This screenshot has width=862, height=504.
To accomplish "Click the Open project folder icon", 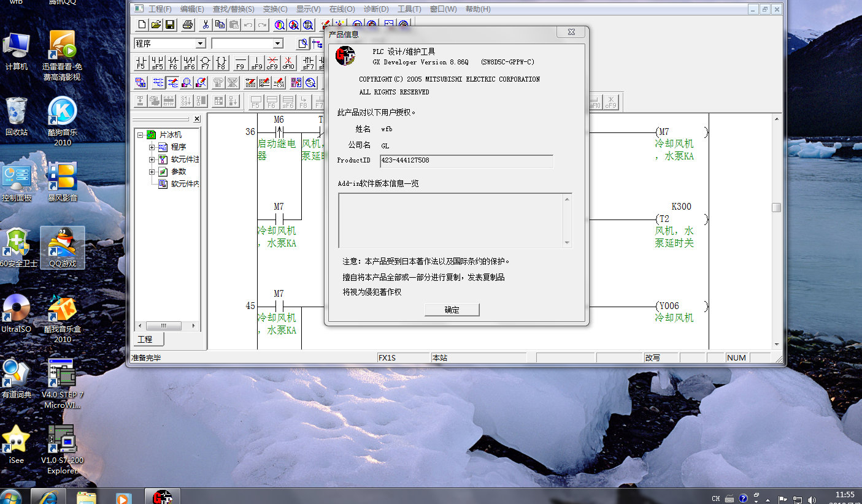I will (156, 25).
